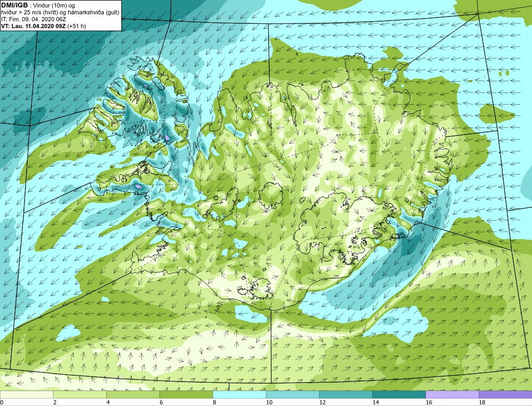Click the legend scale label '10'
This screenshot has height=406, width=532.
[269, 402]
